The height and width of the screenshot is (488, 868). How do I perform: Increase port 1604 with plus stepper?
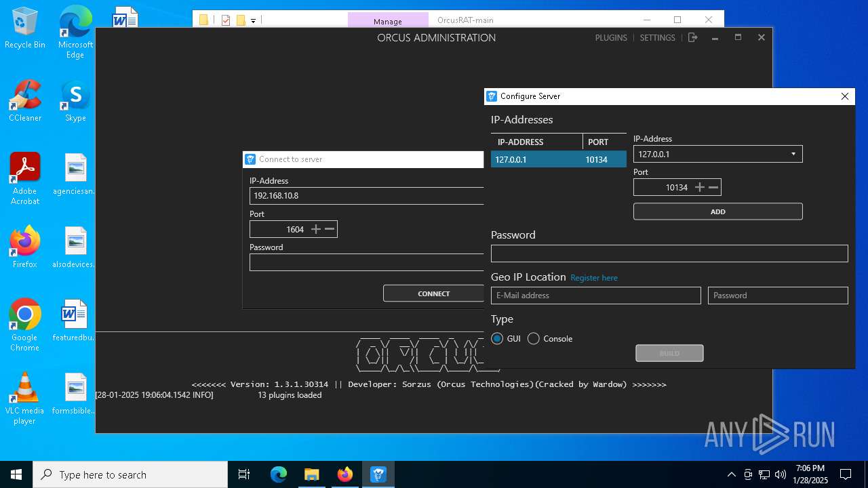316,230
